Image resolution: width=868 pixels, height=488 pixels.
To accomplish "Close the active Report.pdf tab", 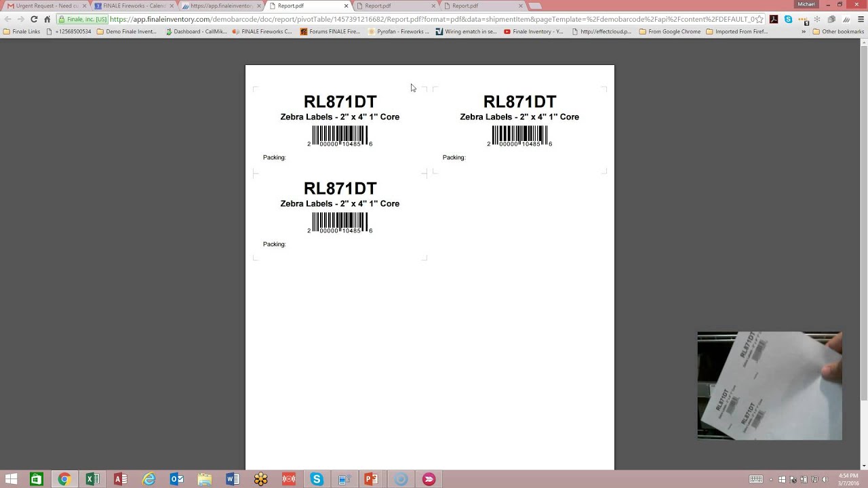I will point(346,6).
